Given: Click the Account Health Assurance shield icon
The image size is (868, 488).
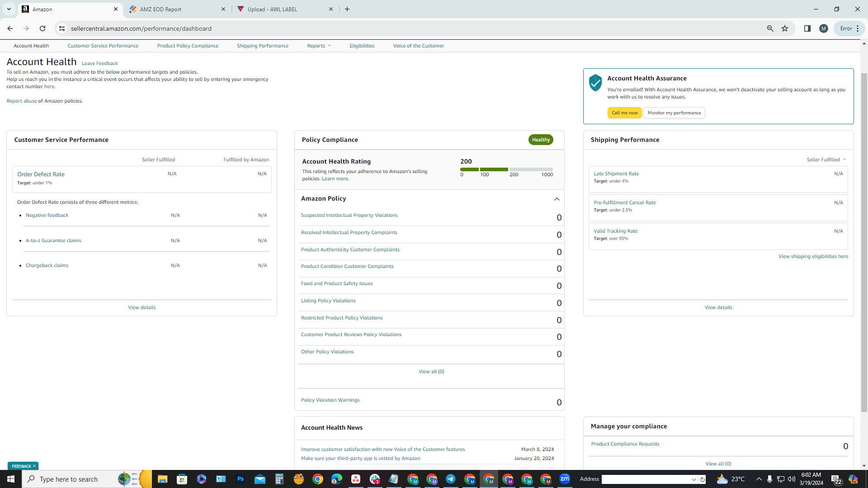Looking at the screenshot, I should (x=595, y=83).
